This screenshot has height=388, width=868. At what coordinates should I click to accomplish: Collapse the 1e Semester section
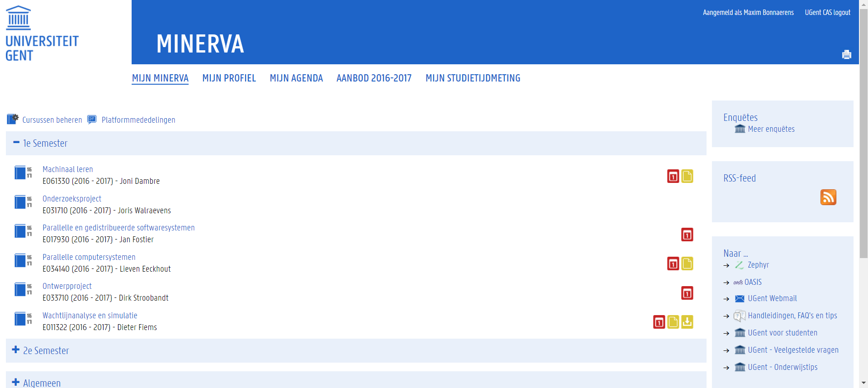coord(16,143)
